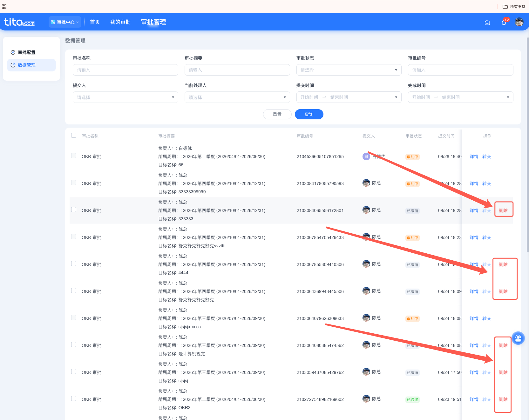Select the 审批管理 tab
529x420 pixels.
pos(153,22)
